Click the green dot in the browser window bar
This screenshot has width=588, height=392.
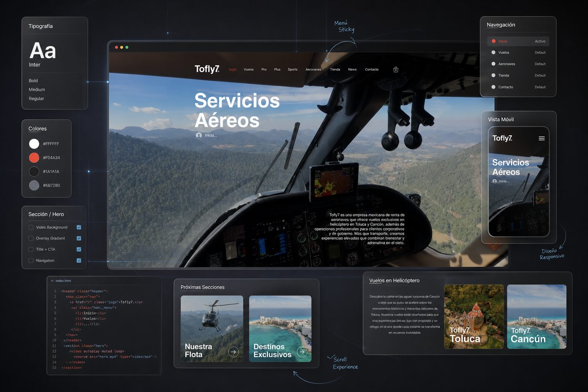pyautogui.click(x=127, y=47)
